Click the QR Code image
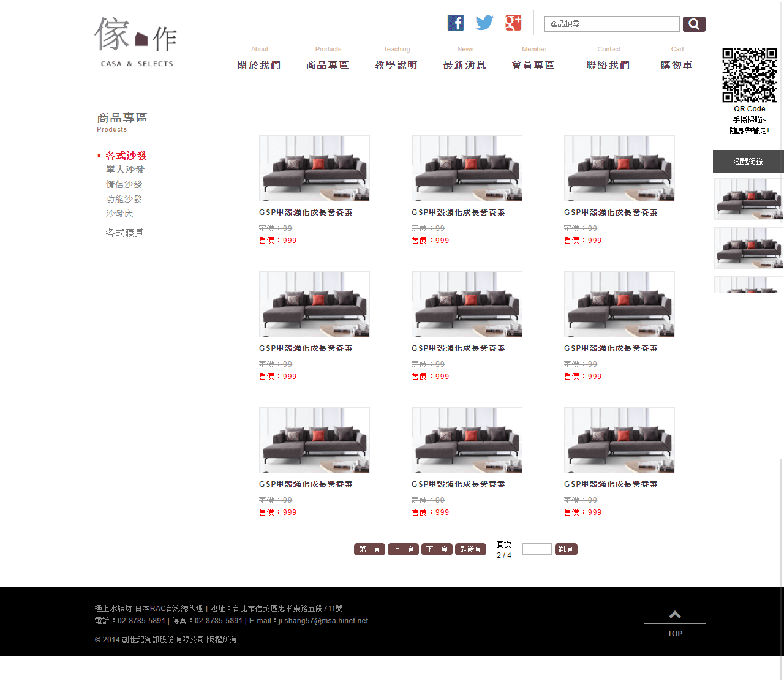This screenshot has height=687, width=784. pos(750,75)
